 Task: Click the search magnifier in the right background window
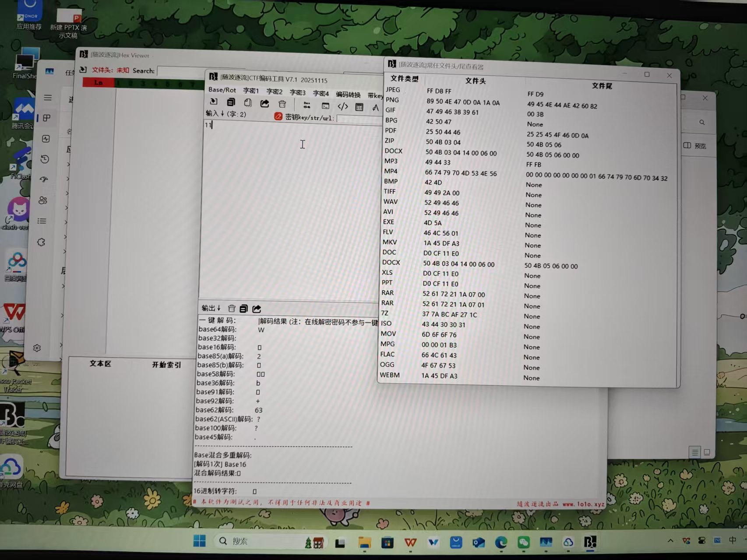pos(702,123)
